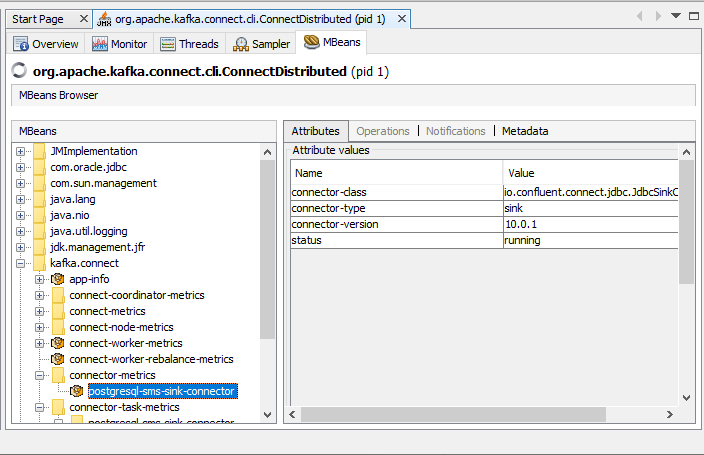This screenshot has height=455, width=704.
Task: Open the Metadata tab
Action: click(x=524, y=131)
